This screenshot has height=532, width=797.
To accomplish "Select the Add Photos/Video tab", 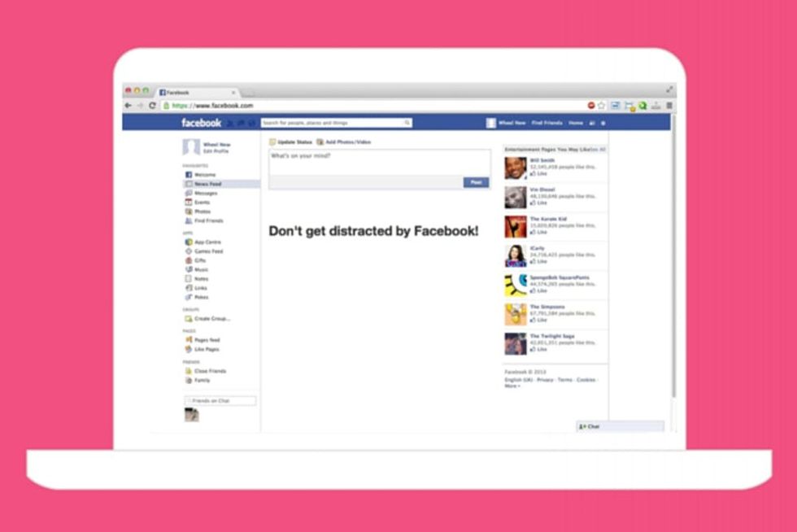I will (x=344, y=142).
